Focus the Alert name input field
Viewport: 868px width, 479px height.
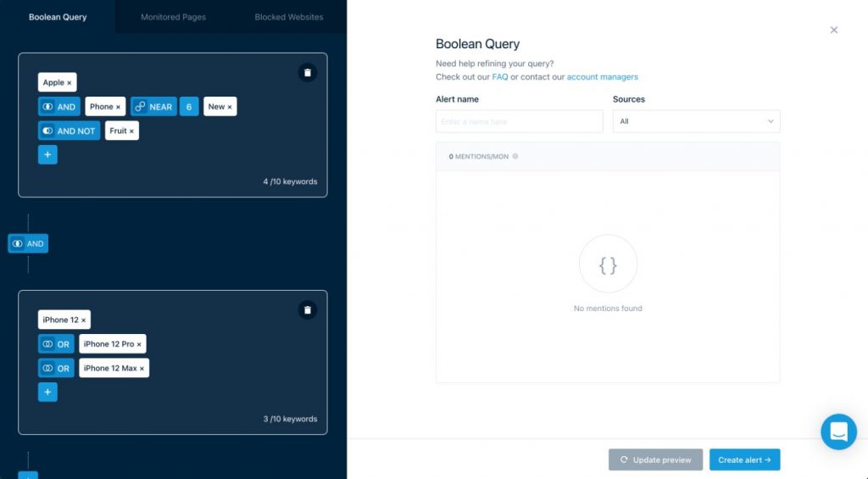pyautogui.click(x=520, y=121)
